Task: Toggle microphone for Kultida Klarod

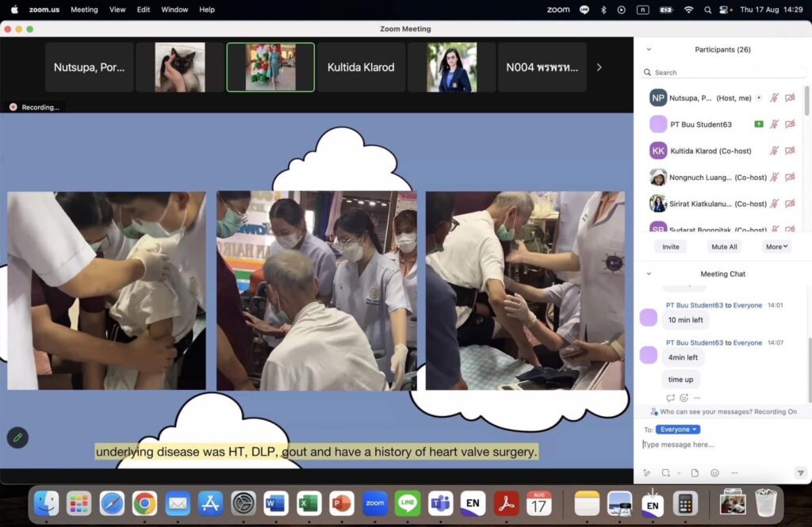Action: click(775, 151)
